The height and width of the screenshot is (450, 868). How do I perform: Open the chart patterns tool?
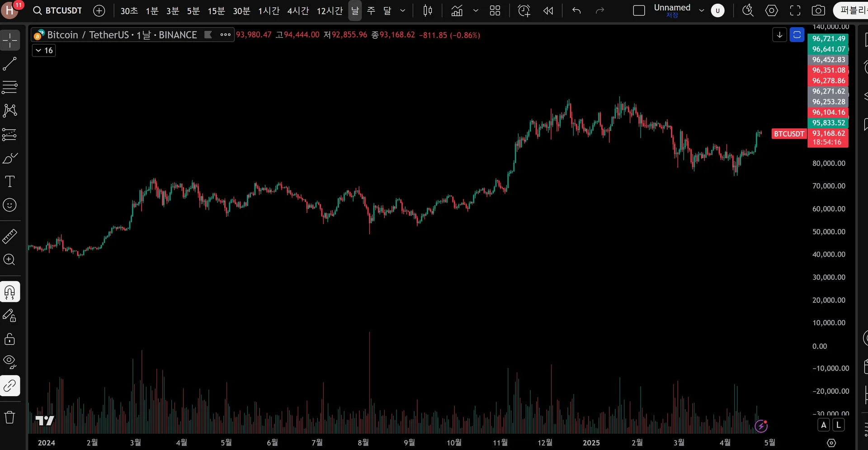[x=10, y=111]
